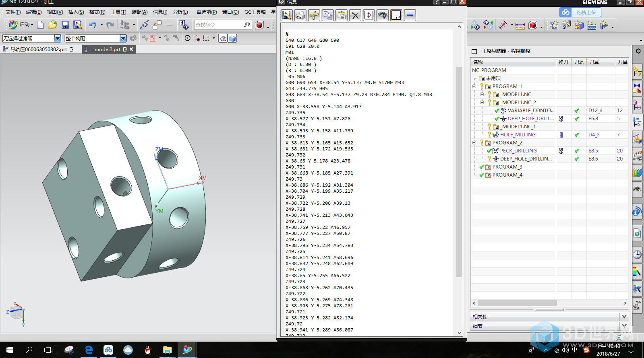644x358 pixels.
Task: Save the part with floppy icon
Action: tap(65, 25)
